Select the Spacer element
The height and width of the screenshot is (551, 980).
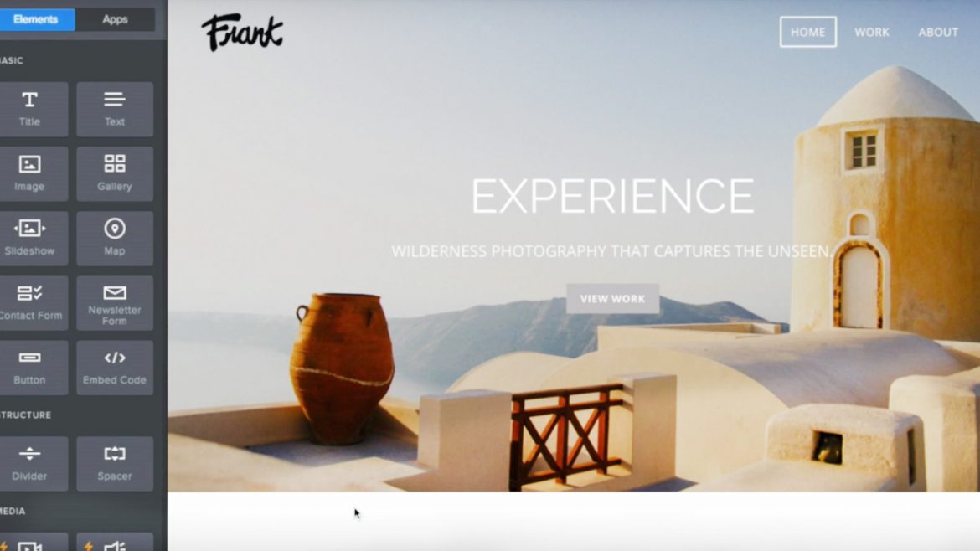(115, 464)
